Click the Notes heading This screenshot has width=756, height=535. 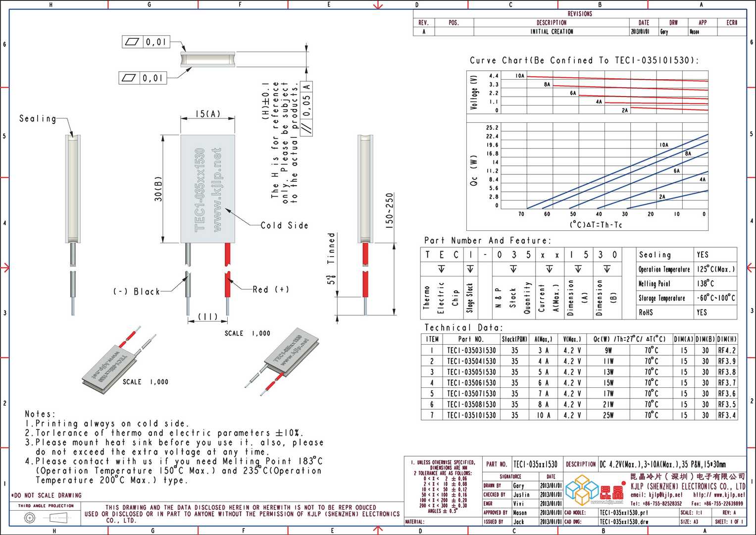40,414
